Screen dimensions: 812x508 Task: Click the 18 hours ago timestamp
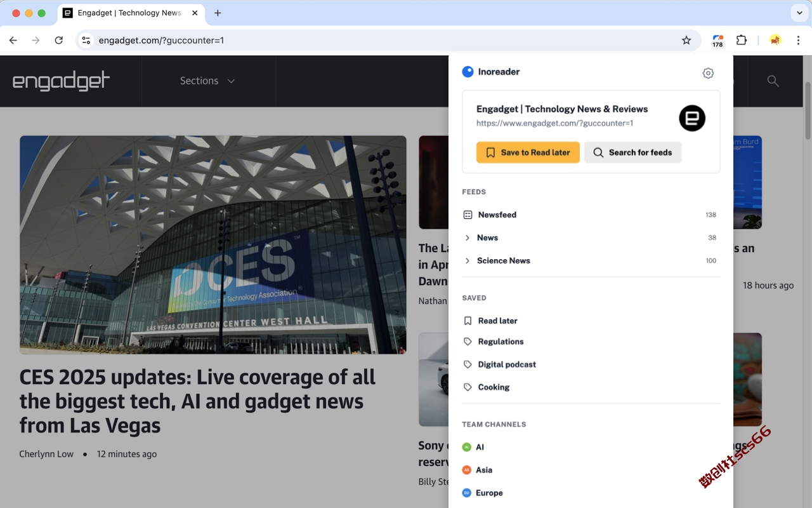pos(768,285)
